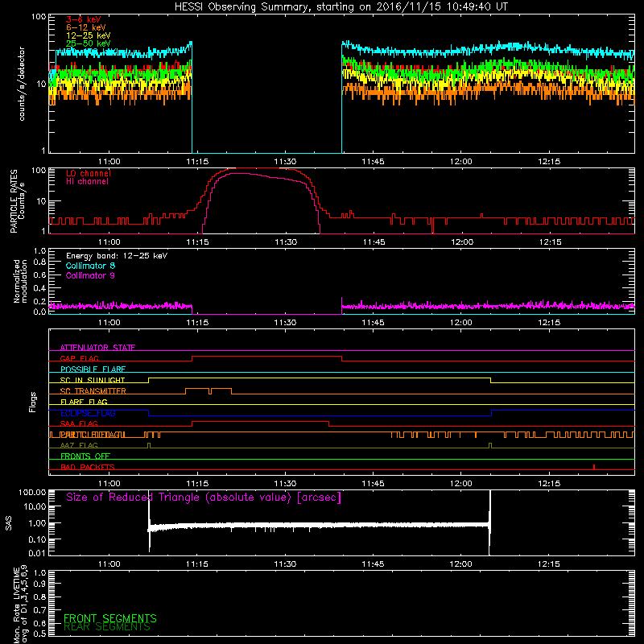Viewport: 644px width, 644px height.
Task: Click the yellow 12-25 keV legend label in the top panel
Action: [x=89, y=35]
